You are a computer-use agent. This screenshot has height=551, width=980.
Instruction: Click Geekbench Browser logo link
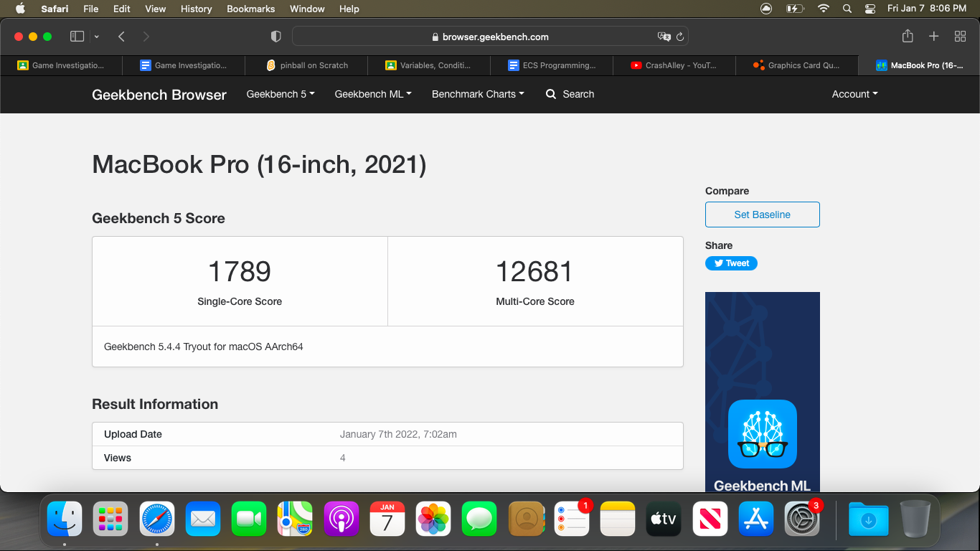click(159, 95)
